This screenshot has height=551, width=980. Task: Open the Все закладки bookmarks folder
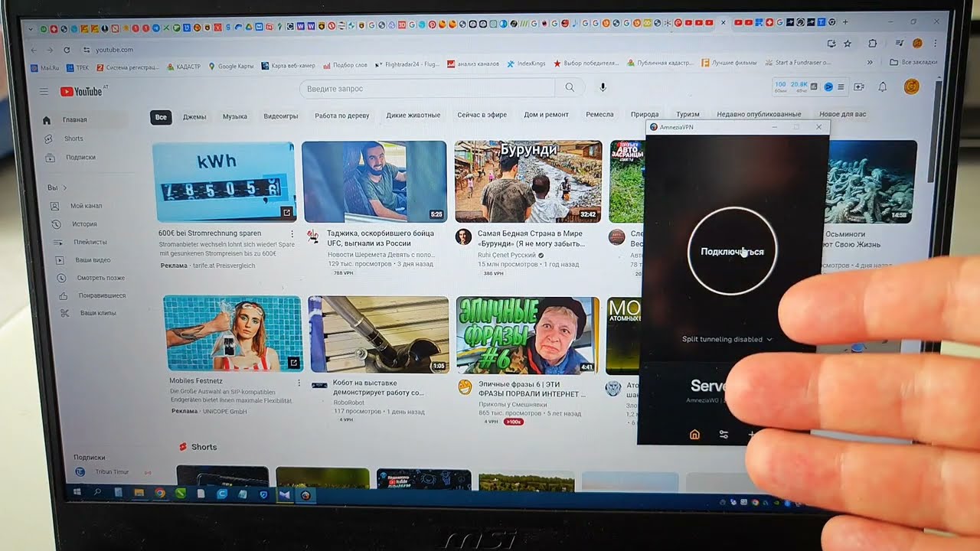[x=913, y=62]
